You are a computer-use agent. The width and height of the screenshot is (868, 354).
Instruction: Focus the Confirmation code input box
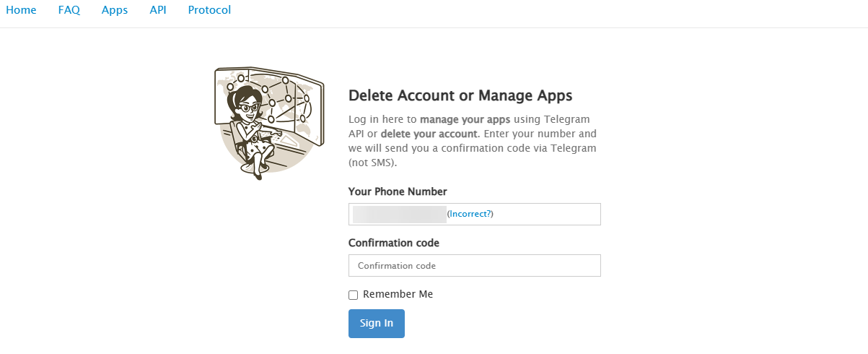coord(474,266)
